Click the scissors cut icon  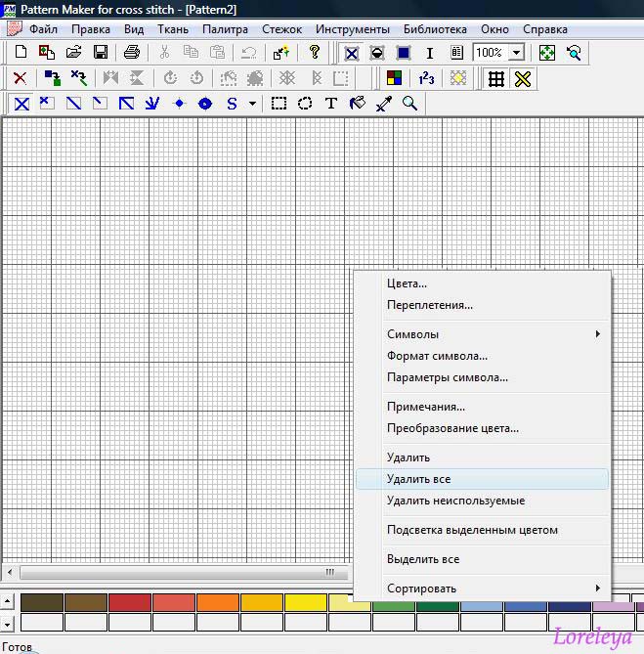pos(164,53)
